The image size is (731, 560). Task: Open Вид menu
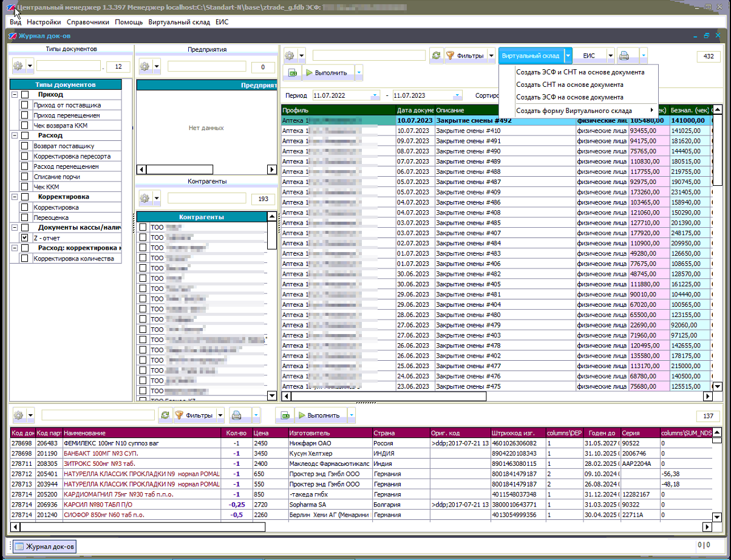(x=15, y=22)
